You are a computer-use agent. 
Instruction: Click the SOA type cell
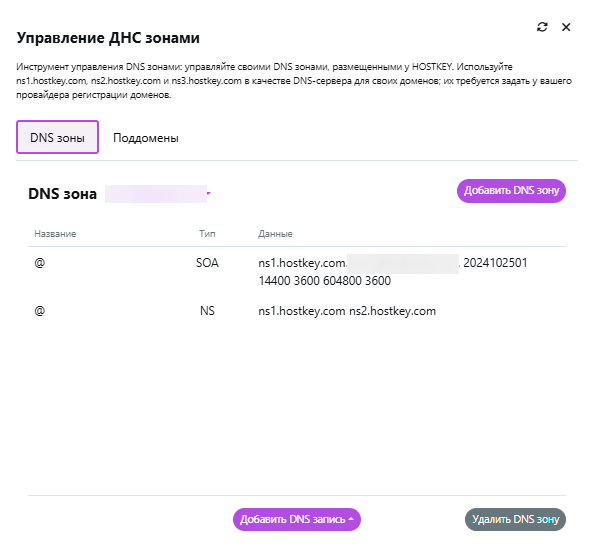[x=207, y=263]
